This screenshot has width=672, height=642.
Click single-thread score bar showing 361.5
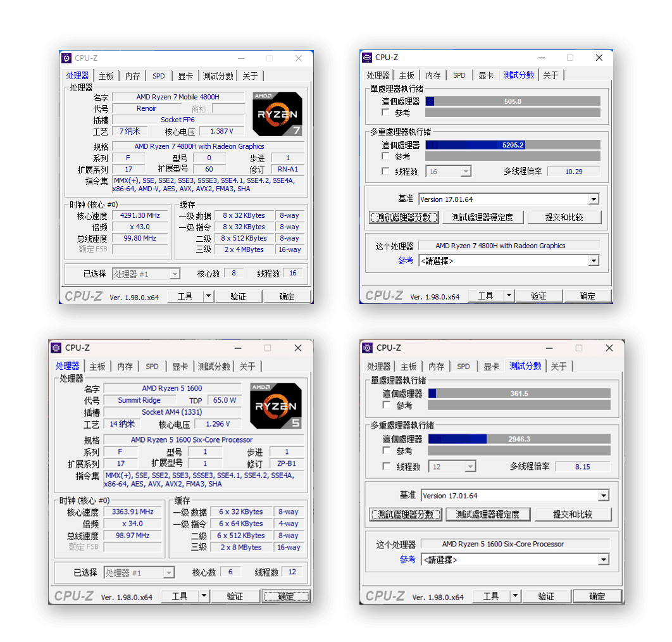(519, 393)
